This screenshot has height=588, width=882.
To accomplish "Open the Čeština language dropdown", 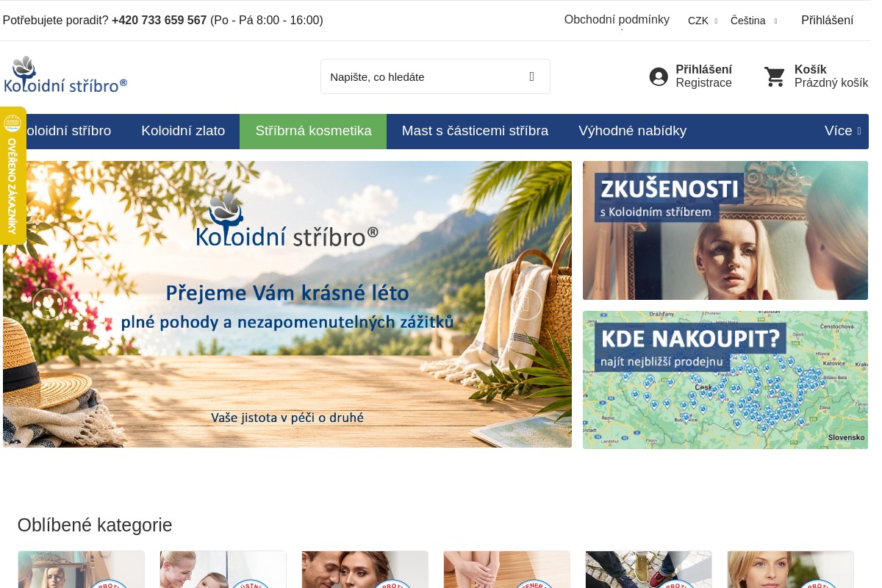I will pyautogui.click(x=753, y=21).
